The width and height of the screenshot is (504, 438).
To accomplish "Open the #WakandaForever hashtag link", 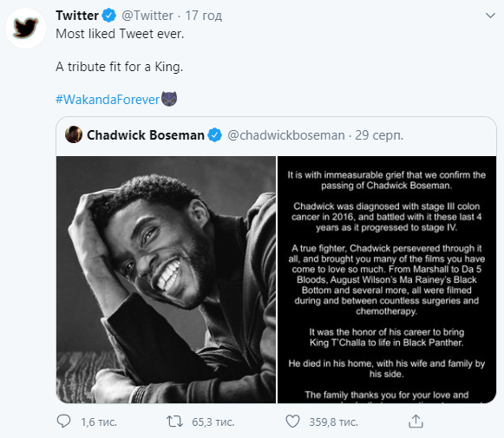I will coord(108,100).
